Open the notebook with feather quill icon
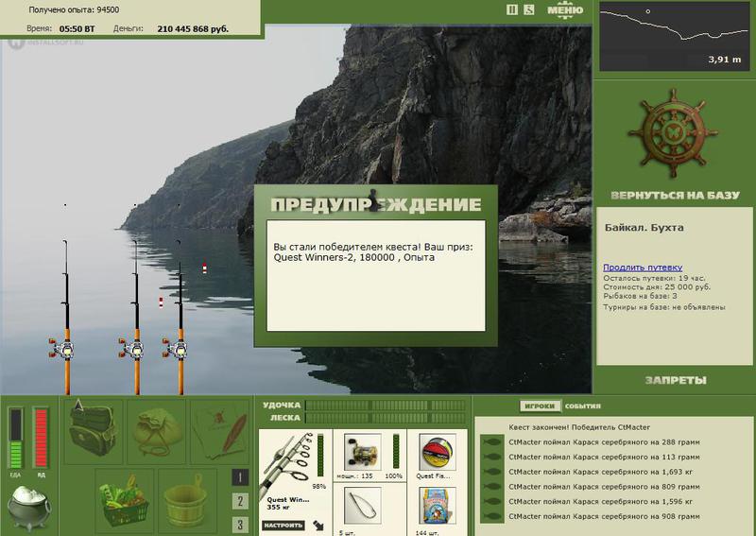The height and width of the screenshot is (536, 756). (x=220, y=432)
